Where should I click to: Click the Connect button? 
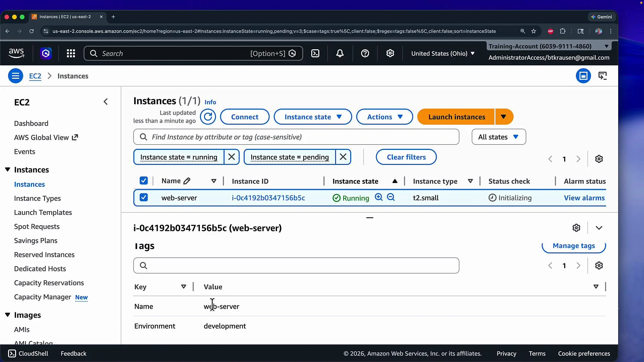click(x=245, y=117)
